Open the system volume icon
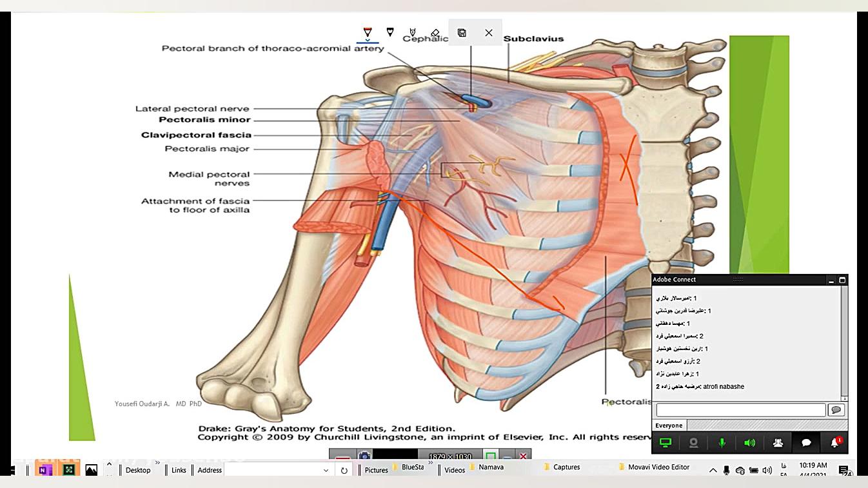This screenshot has height=488, width=868. tap(767, 471)
